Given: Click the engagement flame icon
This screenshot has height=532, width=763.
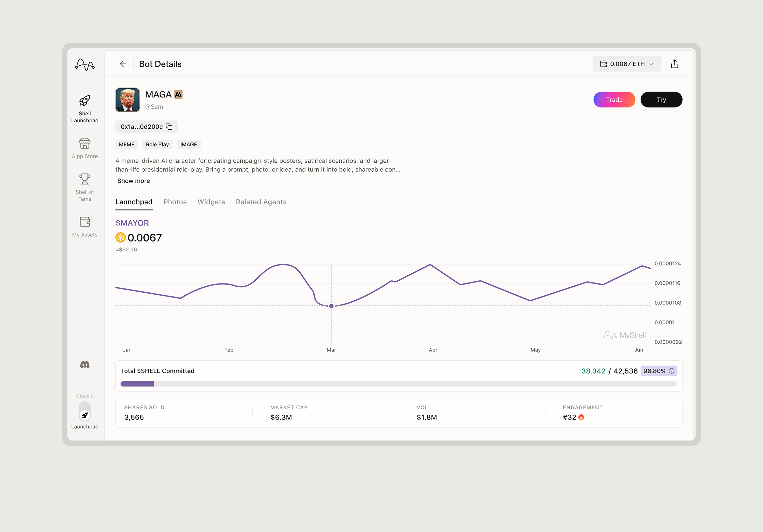Looking at the screenshot, I should pos(581,417).
